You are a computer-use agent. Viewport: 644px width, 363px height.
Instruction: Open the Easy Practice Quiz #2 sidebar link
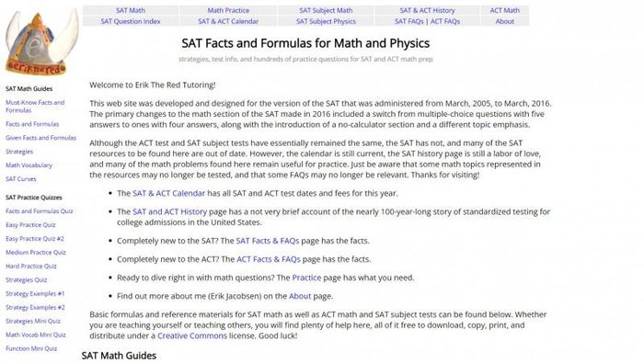tap(35, 238)
